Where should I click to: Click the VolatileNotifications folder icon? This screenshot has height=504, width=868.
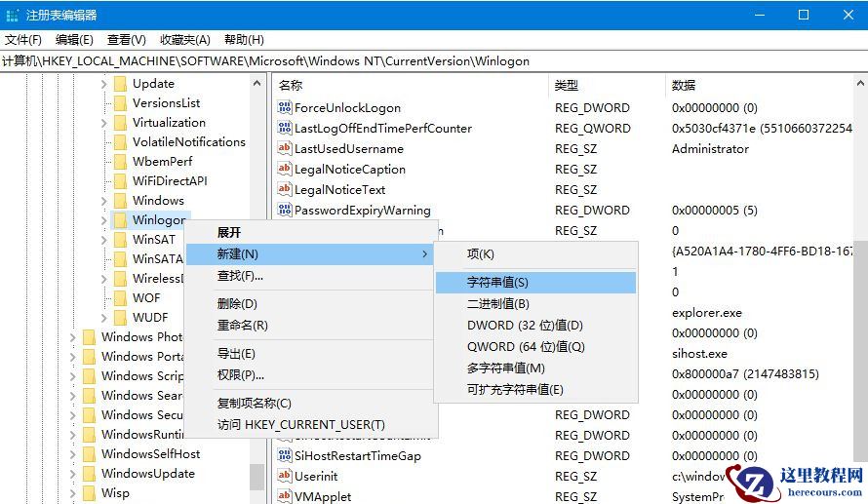(120, 142)
